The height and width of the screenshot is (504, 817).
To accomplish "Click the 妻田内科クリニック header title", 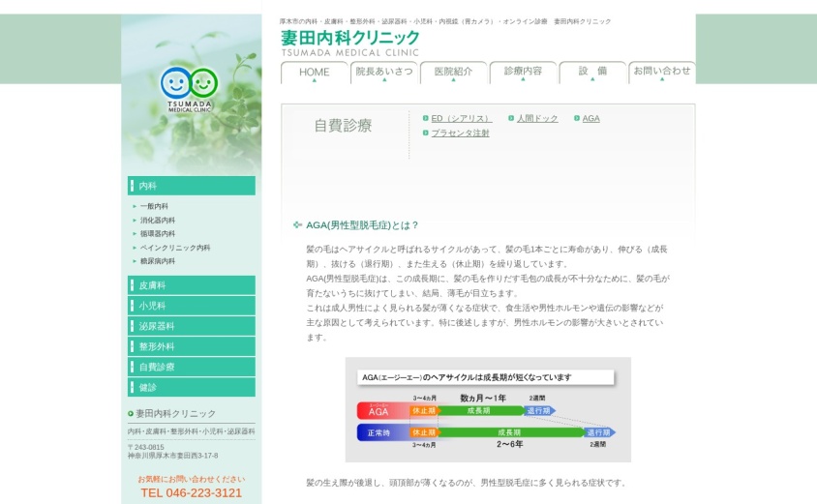I will [350, 38].
